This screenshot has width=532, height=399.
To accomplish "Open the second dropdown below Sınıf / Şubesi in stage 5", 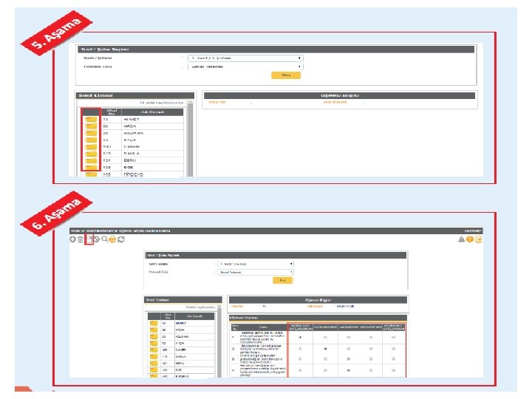I will point(245,66).
